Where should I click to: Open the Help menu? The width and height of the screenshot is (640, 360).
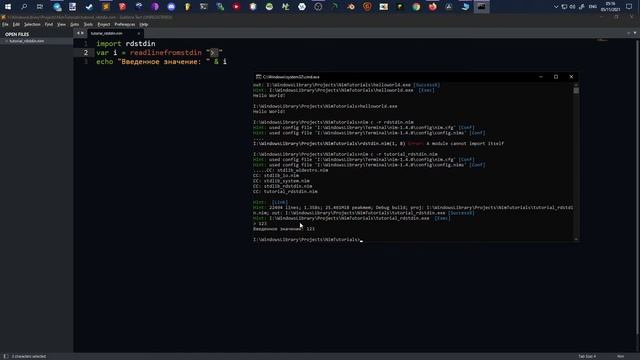click(144, 24)
